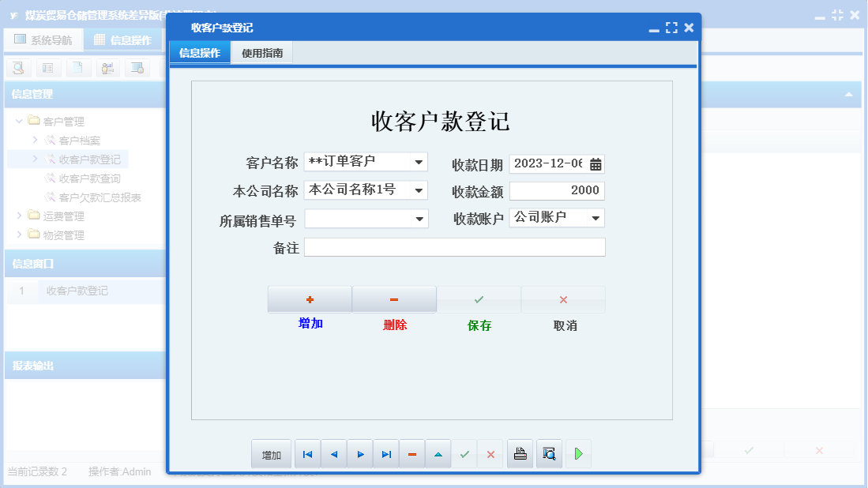The height and width of the screenshot is (488, 868).
Task: Click the 取消 cancel button
Action: pyautogui.click(x=563, y=298)
